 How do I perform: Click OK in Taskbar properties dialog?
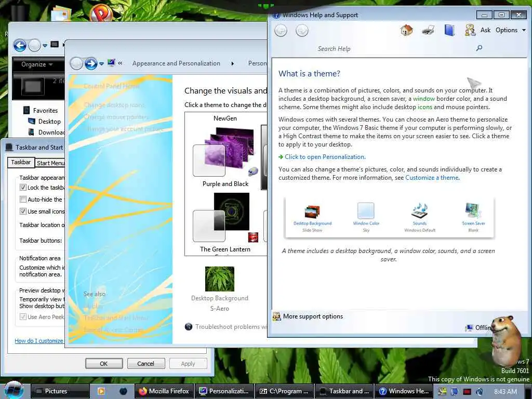coord(104,363)
